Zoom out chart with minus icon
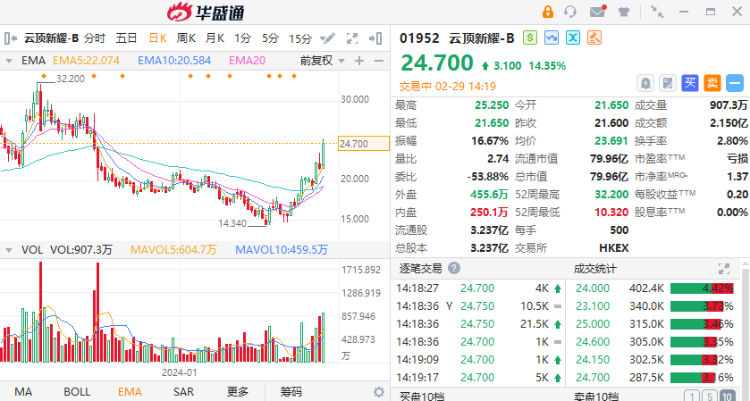The image size is (750, 401). point(379,61)
